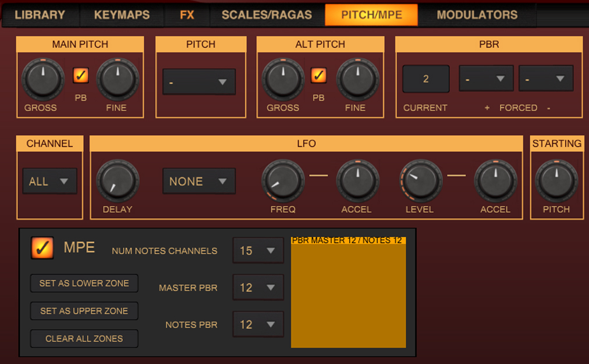Click CLEAR ALL ZONES button
The image size is (589, 364).
pos(84,338)
